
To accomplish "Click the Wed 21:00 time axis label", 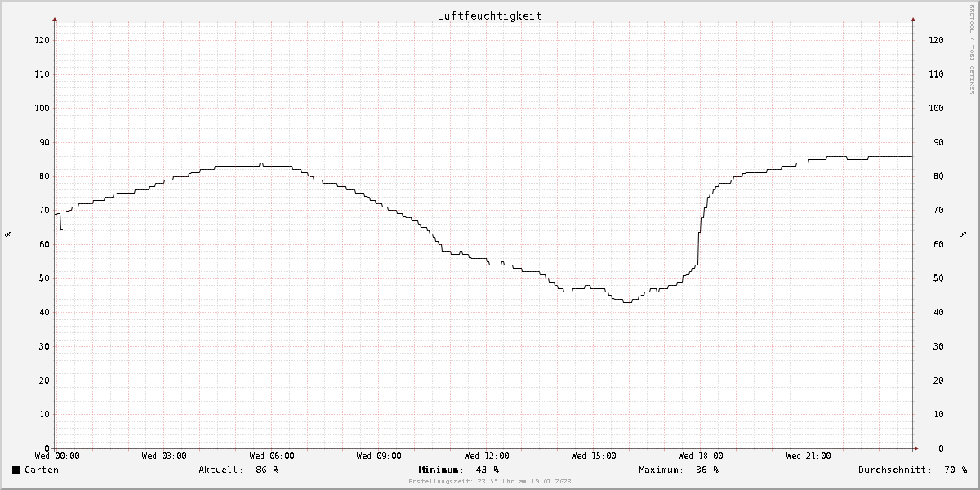I will 808,456.
